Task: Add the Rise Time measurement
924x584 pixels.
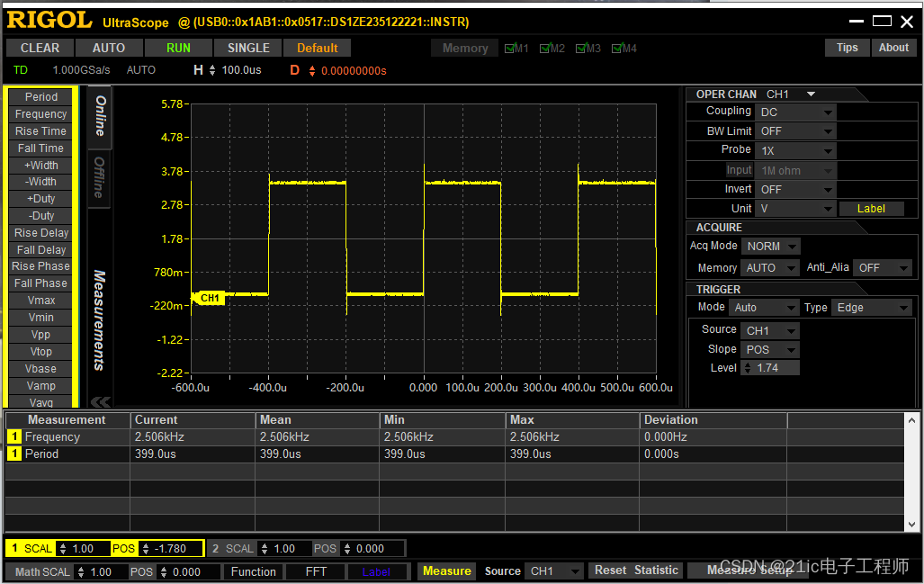Action: click(40, 131)
